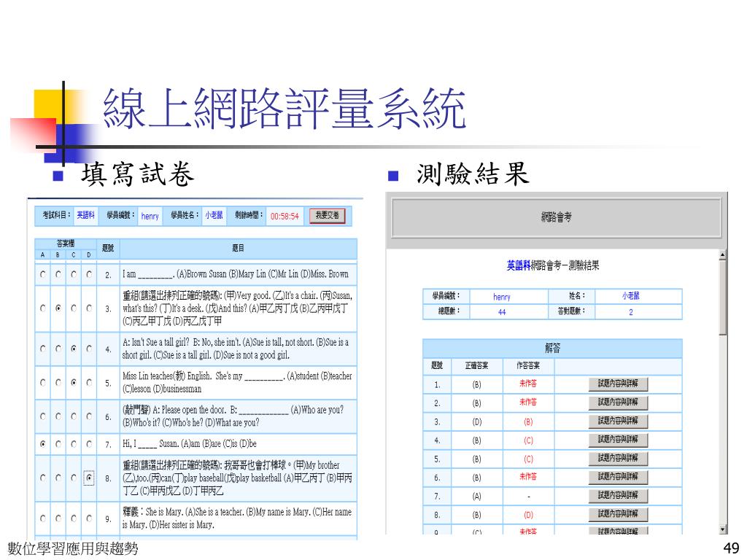
Task: Pick option B for question 8
Action: coord(58,478)
